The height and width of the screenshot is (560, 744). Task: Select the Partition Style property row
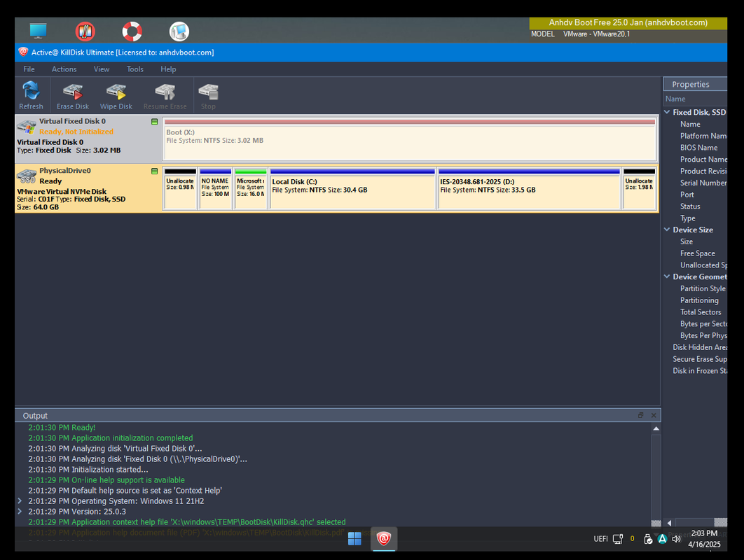[x=695, y=288]
